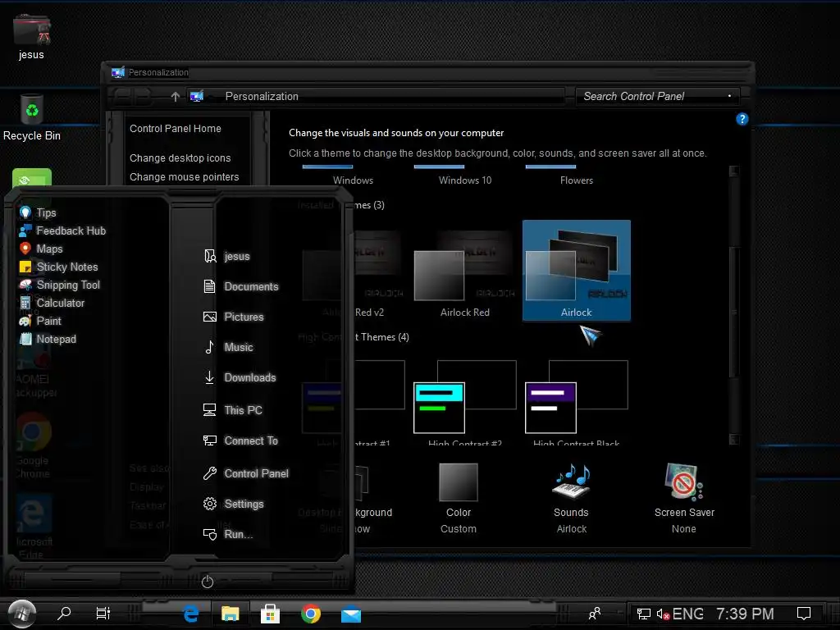The image size is (840, 630).
Task: Click the muted volume icon in tray
Action: pyautogui.click(x=663, y=614)
